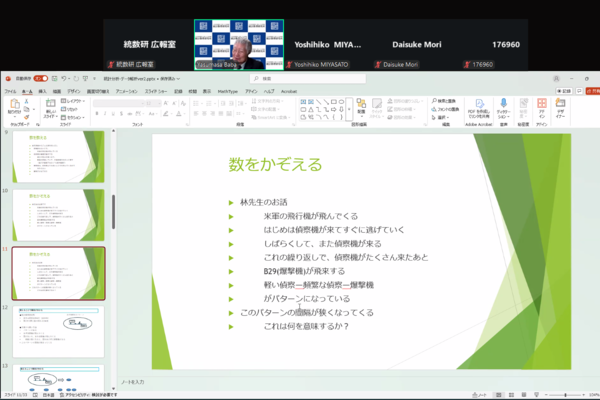Viewport: 600px width, 400px height.
Task: Toggle the AutoSave switch off
Action: pyautogui.click(x=41, y=78)
